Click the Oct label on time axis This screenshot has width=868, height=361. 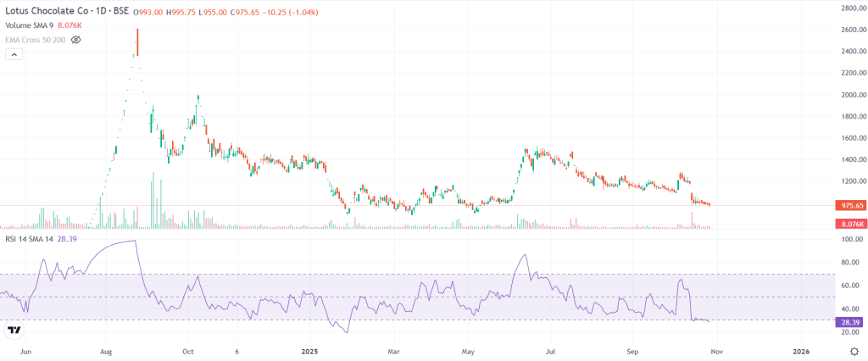click(188, 350)
